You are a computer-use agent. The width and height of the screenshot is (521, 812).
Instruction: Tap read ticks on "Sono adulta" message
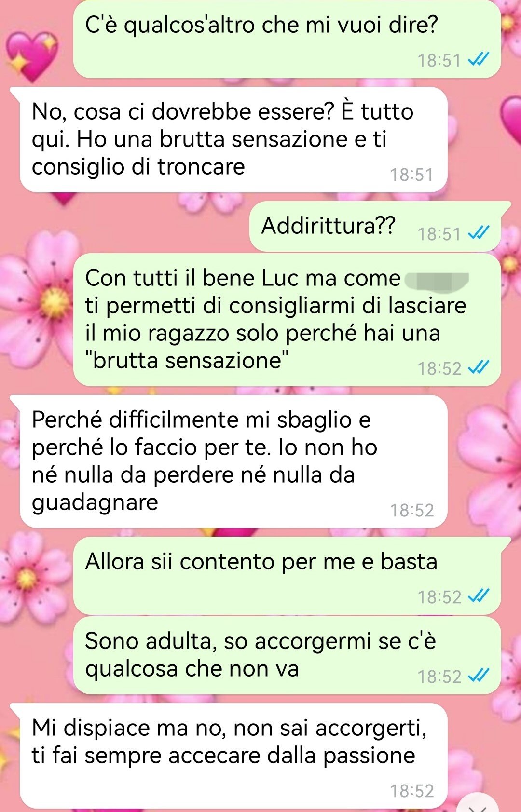tap(479, 676)
